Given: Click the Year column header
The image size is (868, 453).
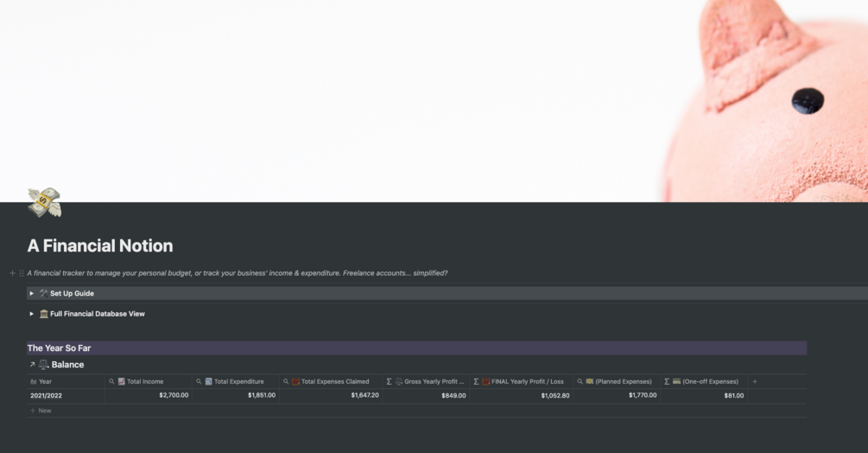Looking at the screenshot, I should [66, 381].
